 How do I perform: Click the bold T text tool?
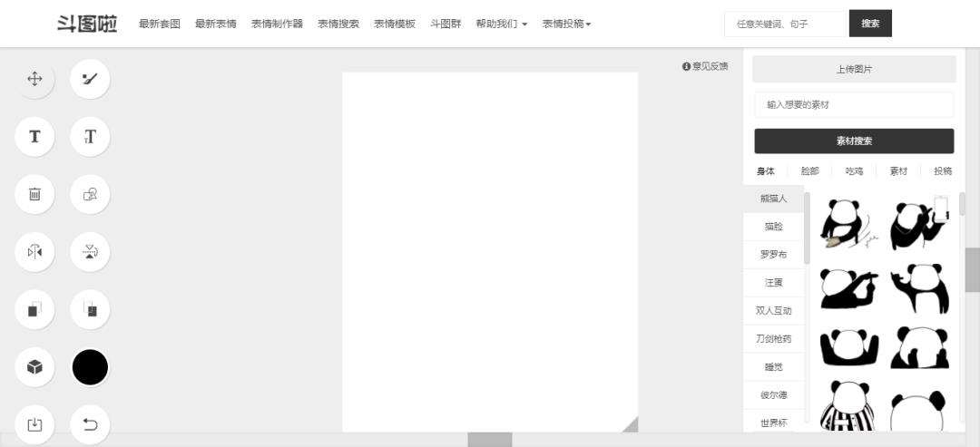pos(34,137)
